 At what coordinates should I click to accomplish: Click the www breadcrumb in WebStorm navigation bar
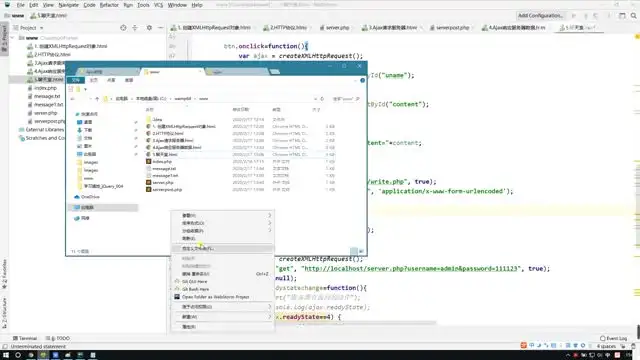tap(18, 16)
